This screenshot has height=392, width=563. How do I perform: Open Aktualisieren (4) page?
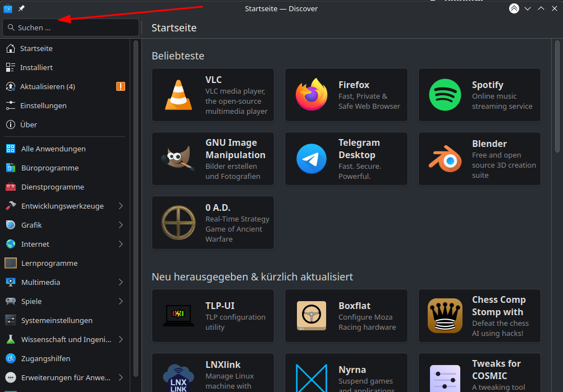(65, 86)
